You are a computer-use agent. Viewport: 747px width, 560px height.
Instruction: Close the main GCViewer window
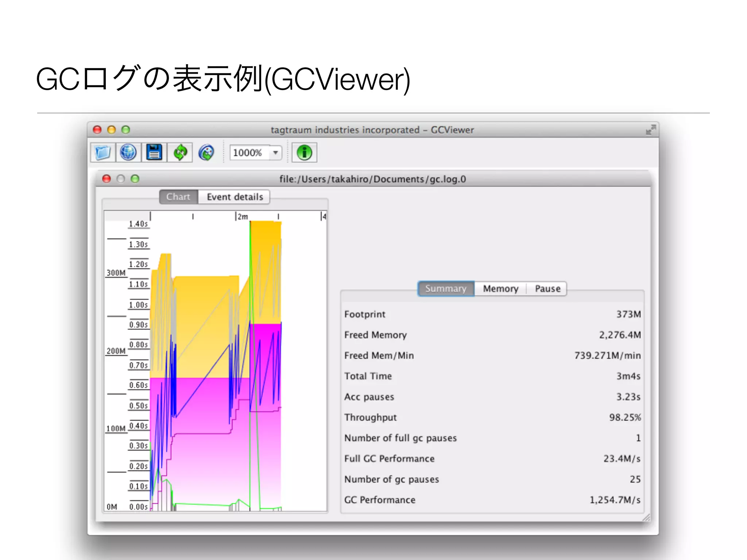[97, 130]
